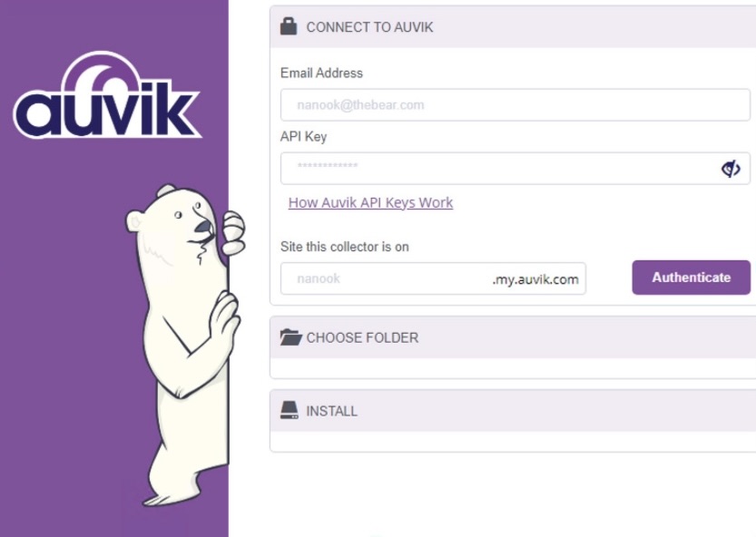The image size is (756, 537).
Task: Click the Choose Folder empty panel body
Action: 513,368
